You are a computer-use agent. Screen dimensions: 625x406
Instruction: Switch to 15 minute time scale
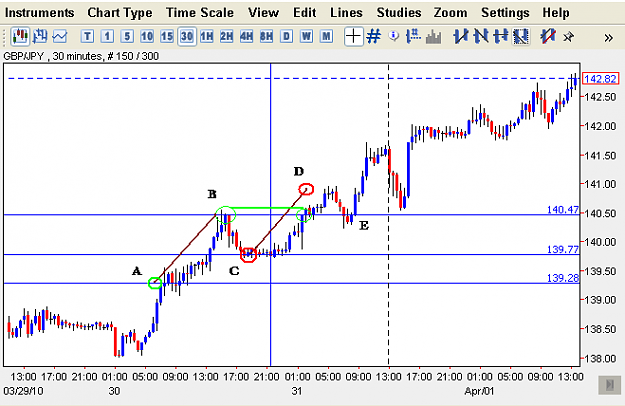point(167,37)
